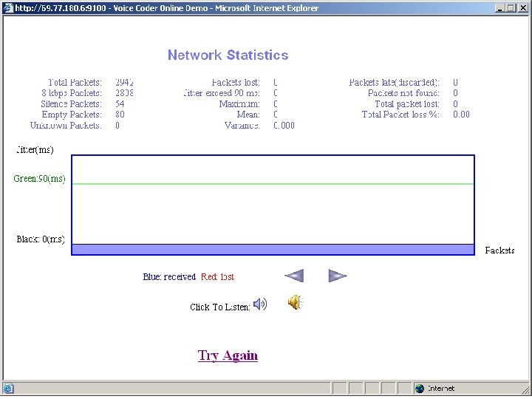Click the Black: 0(ms) legend label
This screenshot has height=399, width=532.
[x=41, y=239]
